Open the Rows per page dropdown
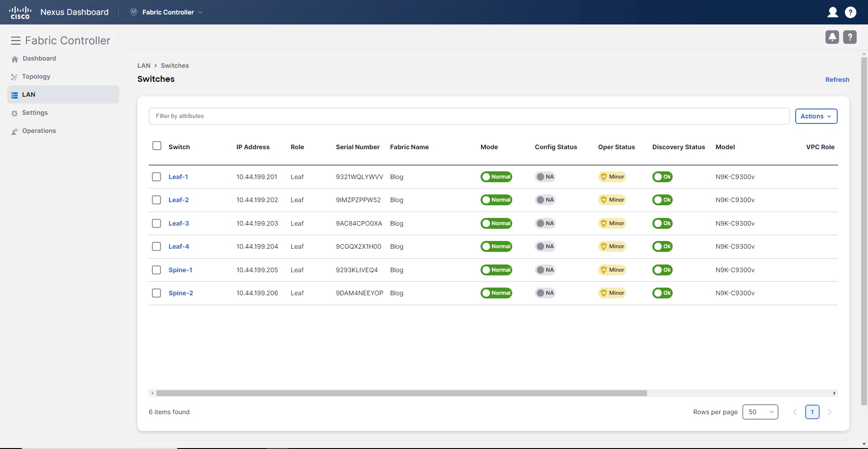The image size is (868, 449). coord(760,412)
